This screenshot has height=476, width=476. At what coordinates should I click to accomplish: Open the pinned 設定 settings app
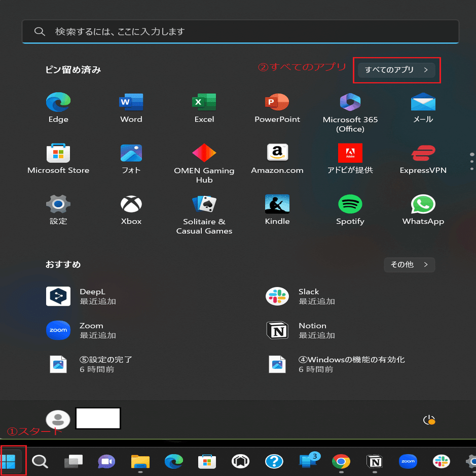tap(58, 209)
